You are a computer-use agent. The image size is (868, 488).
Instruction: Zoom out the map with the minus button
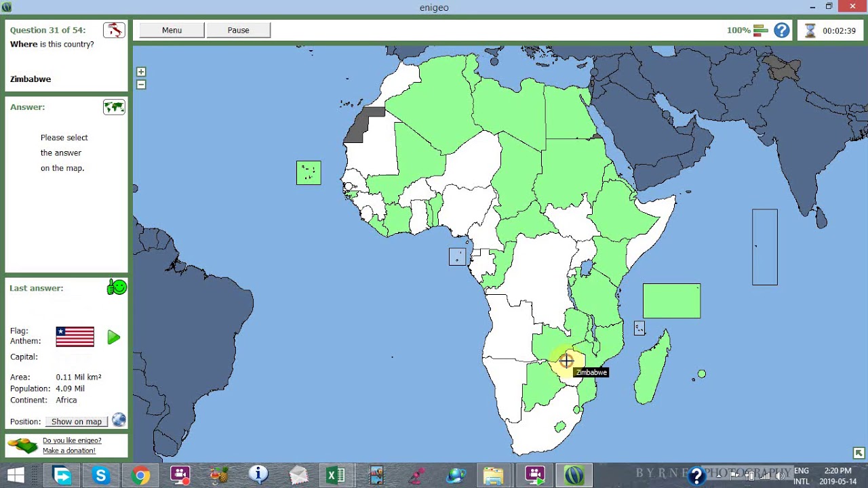pyautogui.click(x=141, y=85)
